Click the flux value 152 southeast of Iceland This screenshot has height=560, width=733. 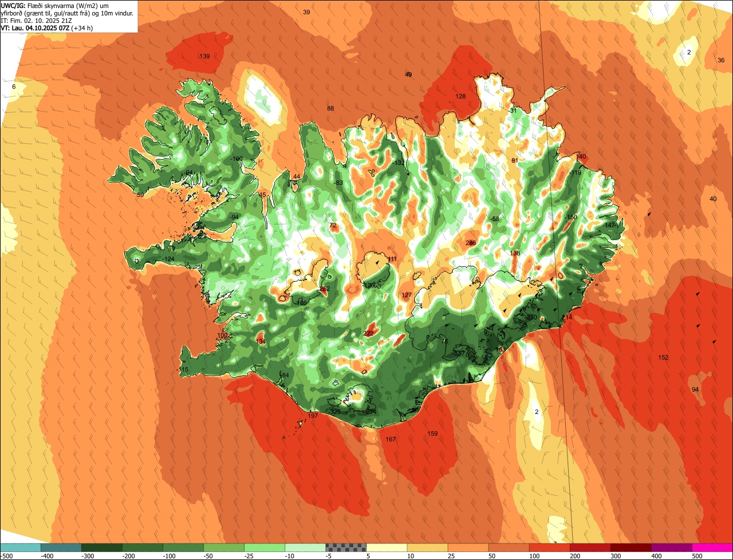click(x=663, y=357)
